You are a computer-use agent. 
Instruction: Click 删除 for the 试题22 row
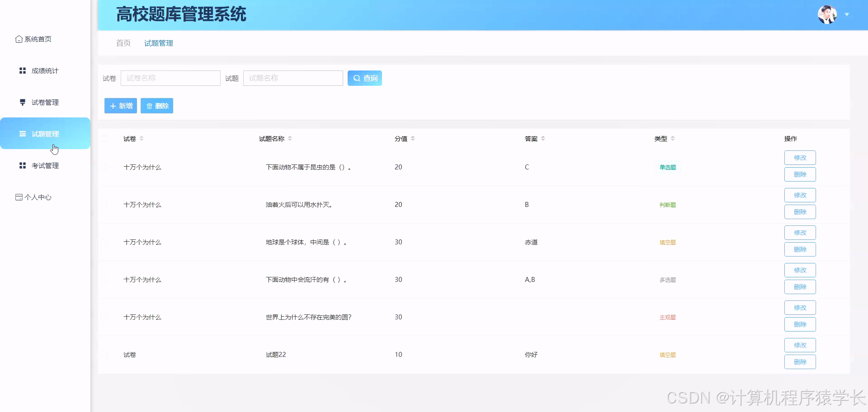800,362
